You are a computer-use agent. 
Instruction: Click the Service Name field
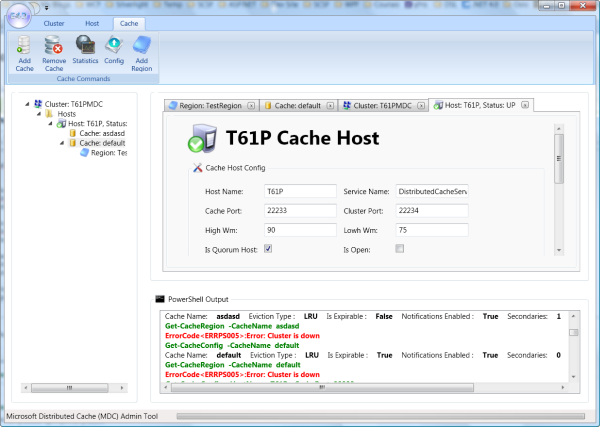pyautogui.click(x=432, y=191)
